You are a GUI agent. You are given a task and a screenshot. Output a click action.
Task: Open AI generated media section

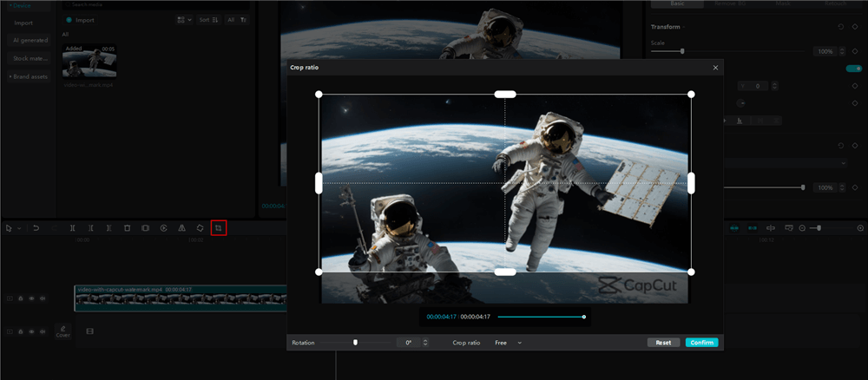click(x=29, y=41)
